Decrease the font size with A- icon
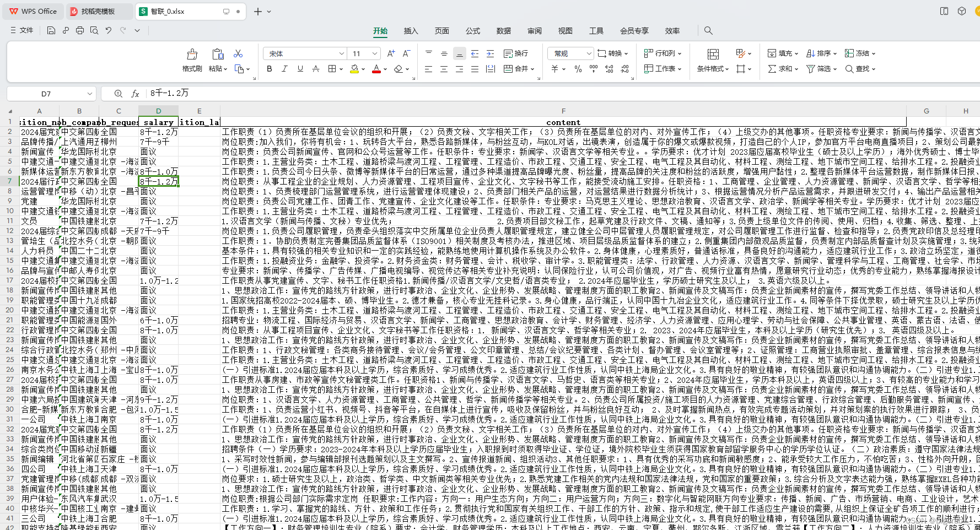The image size is (980, 530). pyautogui.click(x=406, y=53)
